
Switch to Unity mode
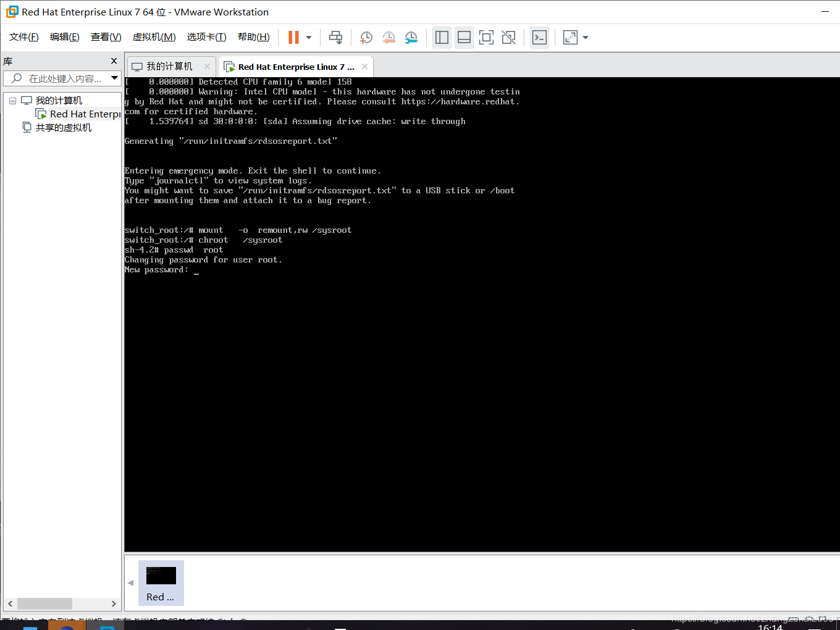pos(508,38)
